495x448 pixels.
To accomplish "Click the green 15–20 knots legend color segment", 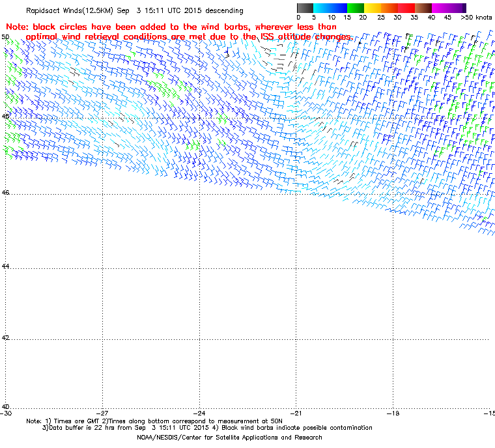I will click(356, 8).
